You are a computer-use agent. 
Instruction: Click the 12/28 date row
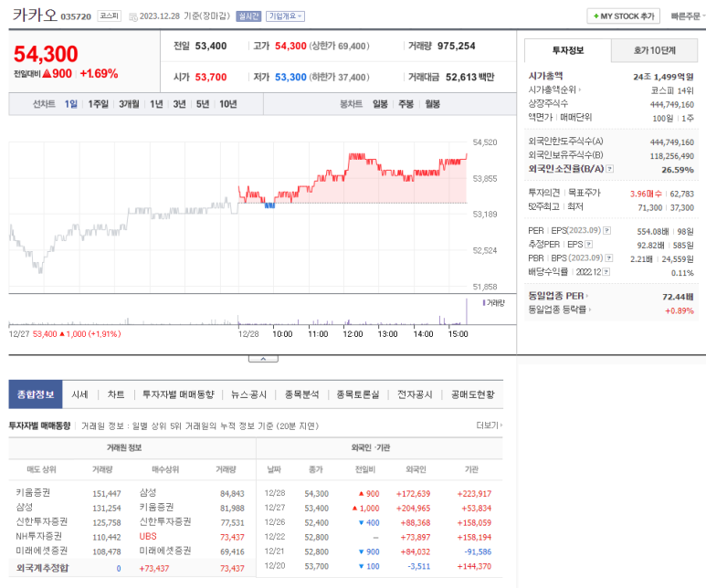pyautogui.click(x=379, y=493)
